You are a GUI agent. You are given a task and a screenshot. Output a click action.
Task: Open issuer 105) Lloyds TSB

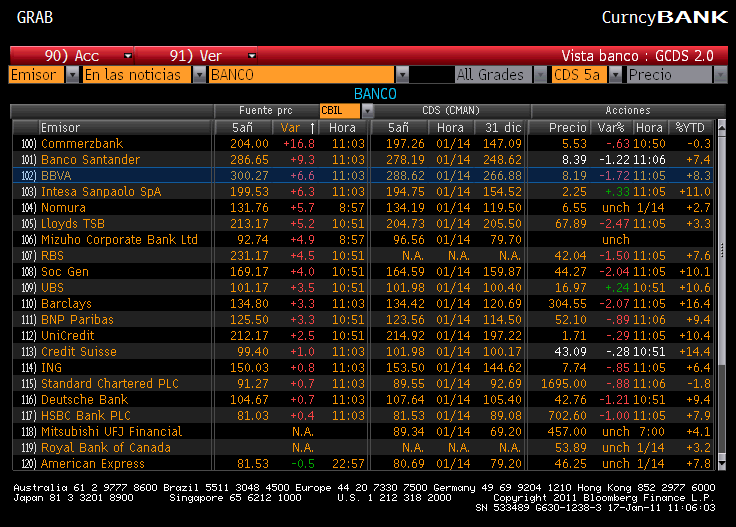(72, 224)
